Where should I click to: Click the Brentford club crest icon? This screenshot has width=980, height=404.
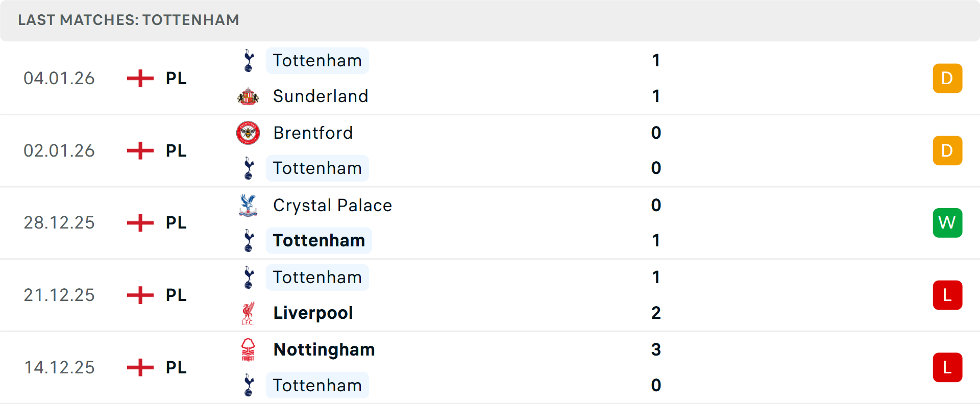pos(248,133)
